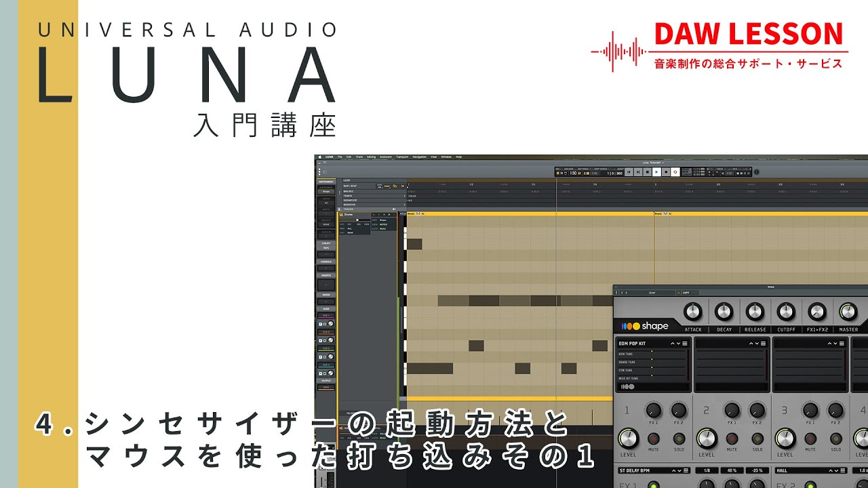Mute Shape layer 2
Viewport: 868px width, 488px height.
[x=732, y=439]
